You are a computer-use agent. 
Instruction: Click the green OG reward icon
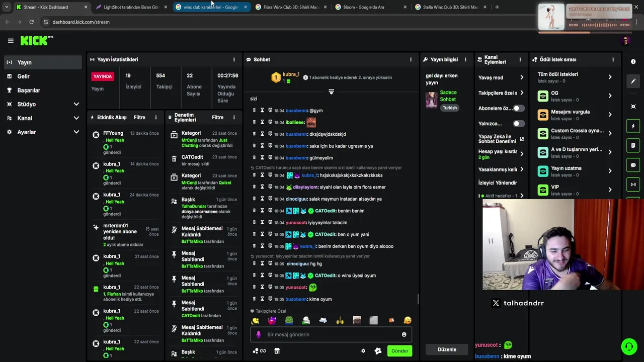[543, 96]
